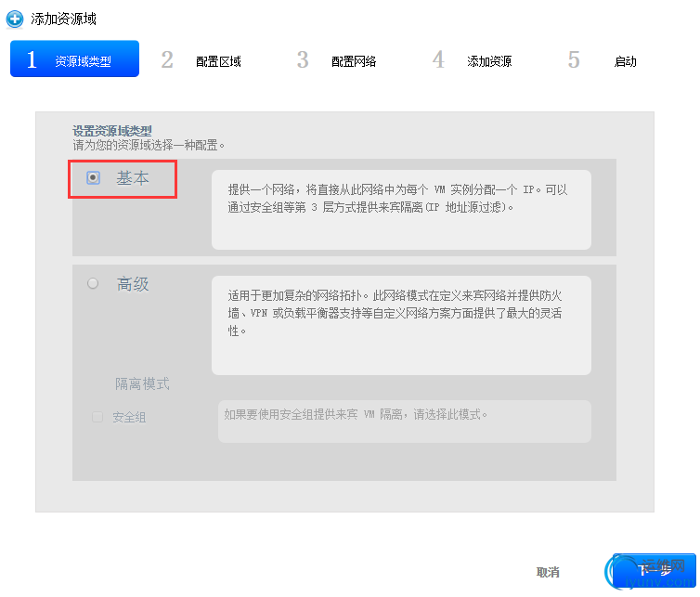The height and width of the screenshot is (597, 700).
Task: Click the 取消 cancel button
Action: pyautogui.click(x=548, y=572)
